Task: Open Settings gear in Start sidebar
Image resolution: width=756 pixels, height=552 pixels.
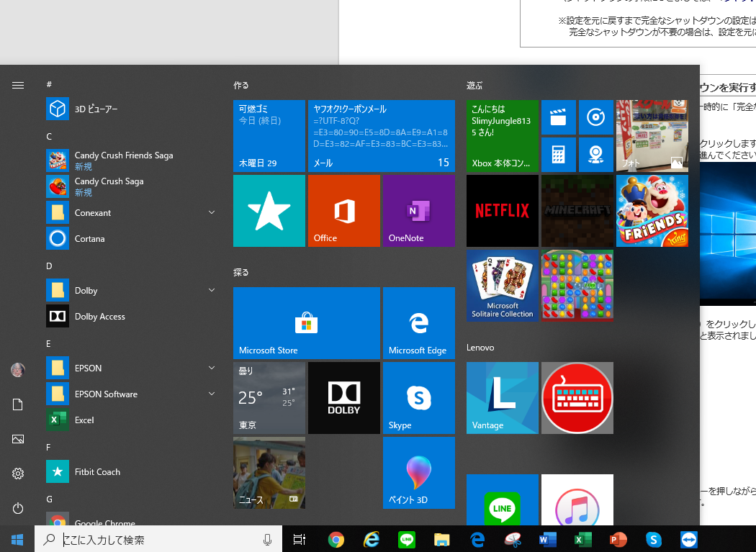Action: pos(18,474)
